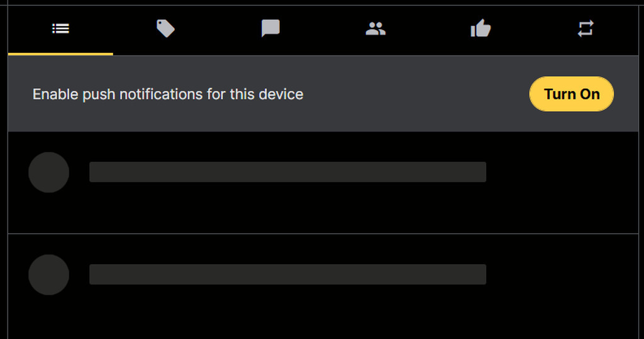Click the divider line between loading rows
The width and height of the screenshot is (644, 339).
coord(323,233)
